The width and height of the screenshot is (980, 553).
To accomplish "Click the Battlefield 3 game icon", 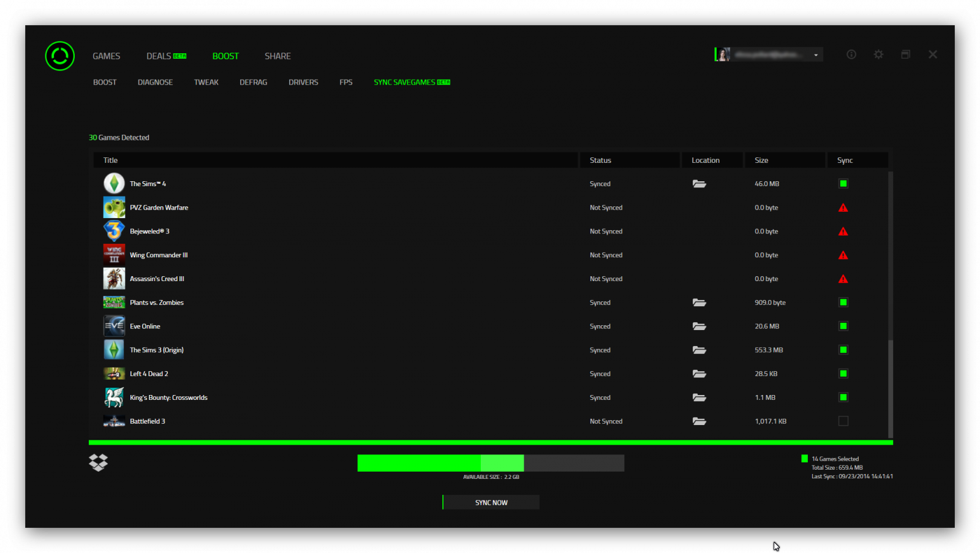I will click(114, 421).
